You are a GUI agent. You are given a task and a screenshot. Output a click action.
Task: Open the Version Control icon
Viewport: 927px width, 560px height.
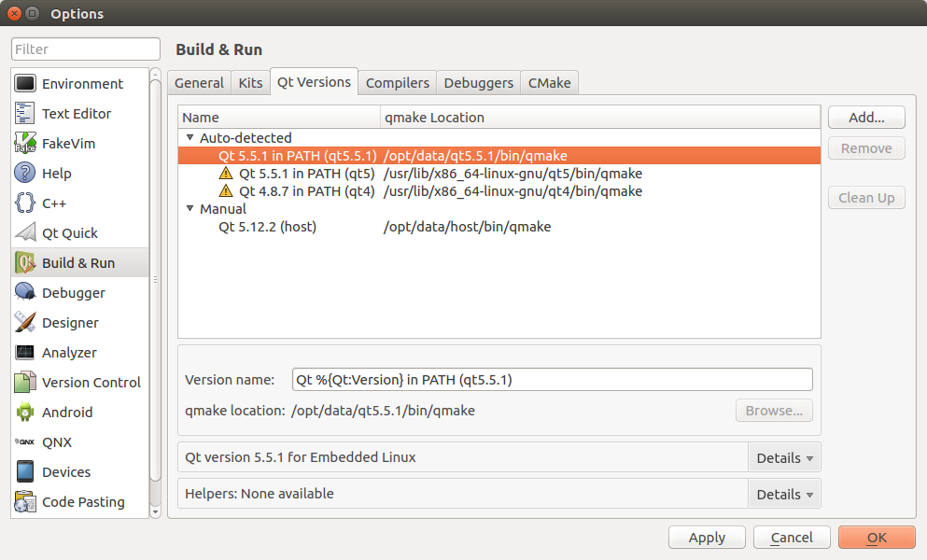click(x=25, y=383)
